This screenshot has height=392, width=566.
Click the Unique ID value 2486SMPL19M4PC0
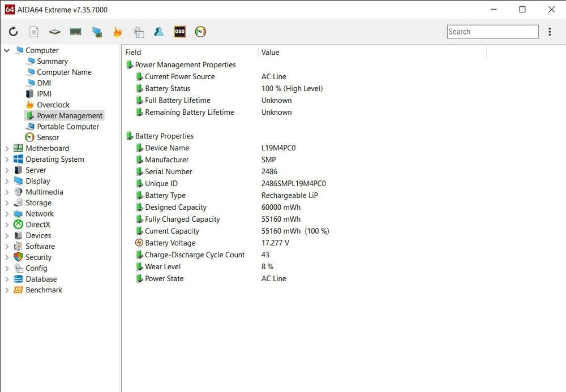point(293,184)
